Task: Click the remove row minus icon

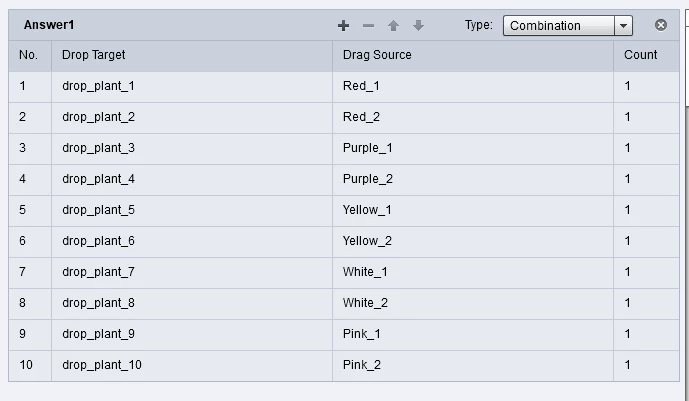Action: click(x=368, y=26)
